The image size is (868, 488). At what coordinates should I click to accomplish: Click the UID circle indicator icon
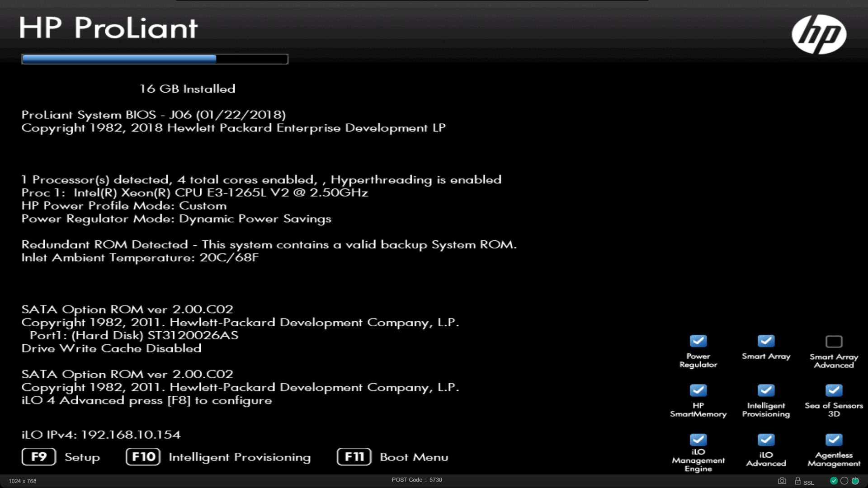[x=844, y=481]
